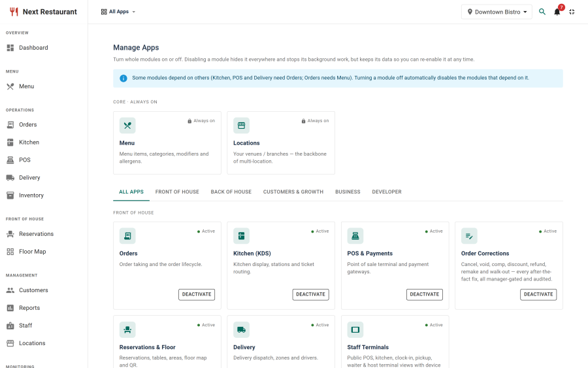
Task: Click Always on label on Locations card
Action: click(x=316, y=121)
